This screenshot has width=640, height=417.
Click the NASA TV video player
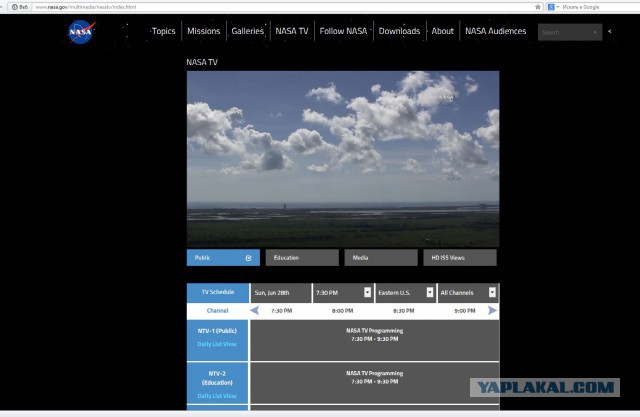[x=343, y=159]
